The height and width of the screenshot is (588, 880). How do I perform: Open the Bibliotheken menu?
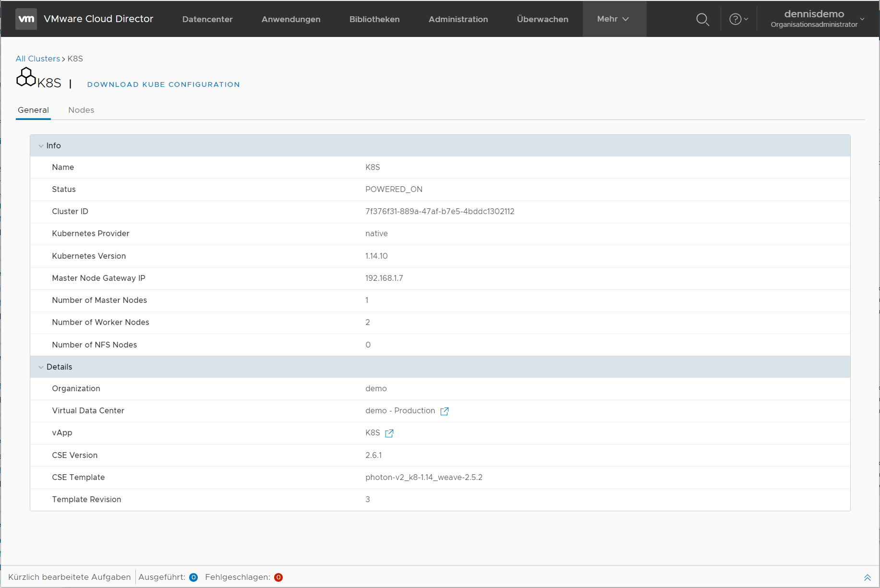[x=374, y=19]
